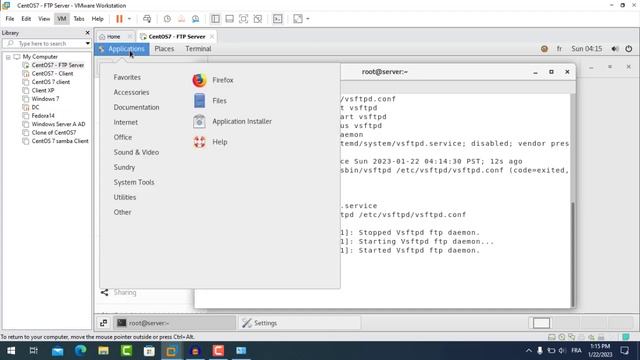The height and width of the screenshot is (360, 640).
Task: Open the library search dropdown arrow
Action: coord(87,43)
